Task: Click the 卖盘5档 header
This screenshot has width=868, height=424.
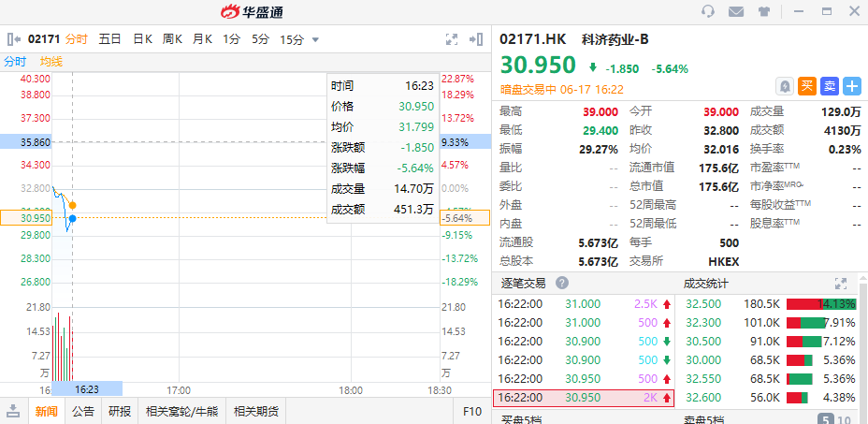Action: pos(703,419)
